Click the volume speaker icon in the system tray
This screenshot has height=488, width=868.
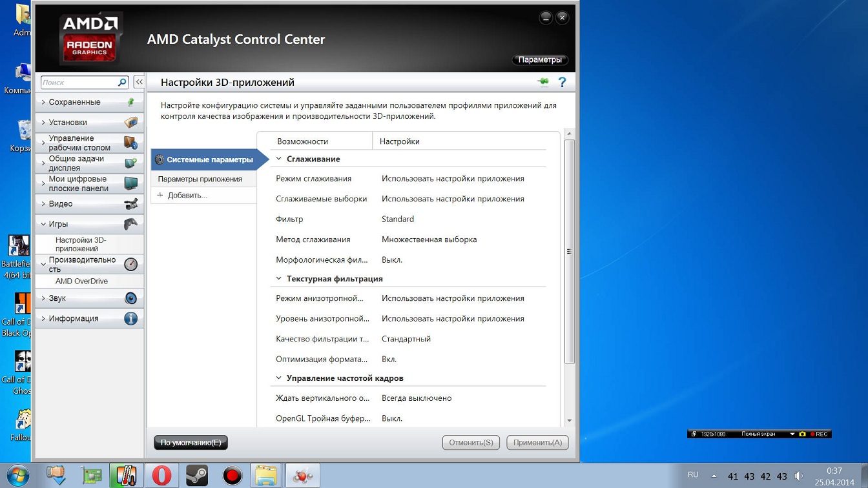[799, 476]
